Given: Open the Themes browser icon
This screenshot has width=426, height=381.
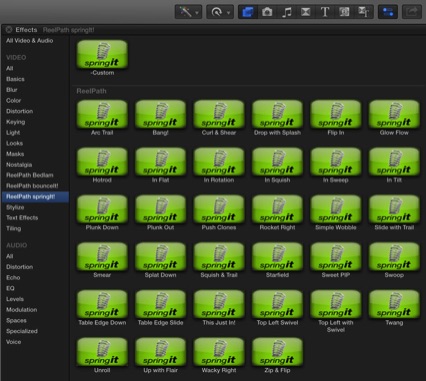Looking at the screenshot, I should pyautogui.click(x=363, y=12).
